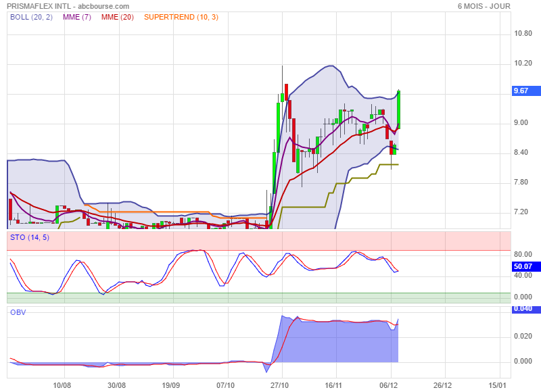The width and height of the screenshot is (541, 392).
Task: Click the stochastic overbought pink zone
Action: click(x=259, y=241)
